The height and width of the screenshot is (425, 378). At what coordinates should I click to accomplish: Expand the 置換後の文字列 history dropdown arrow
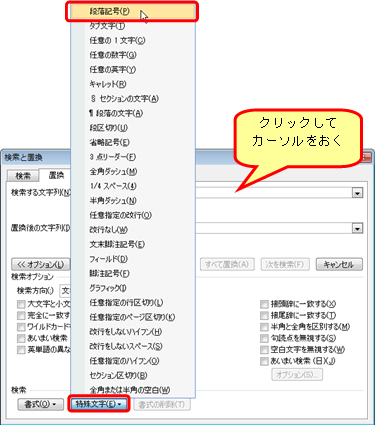click(357, 229)
